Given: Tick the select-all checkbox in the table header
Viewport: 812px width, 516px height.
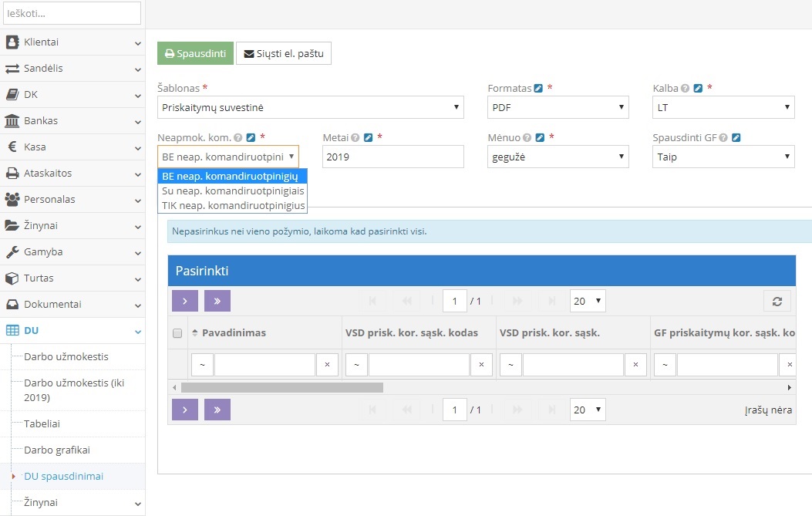Looking at the screenshot, I should click(x=177, y=333).
